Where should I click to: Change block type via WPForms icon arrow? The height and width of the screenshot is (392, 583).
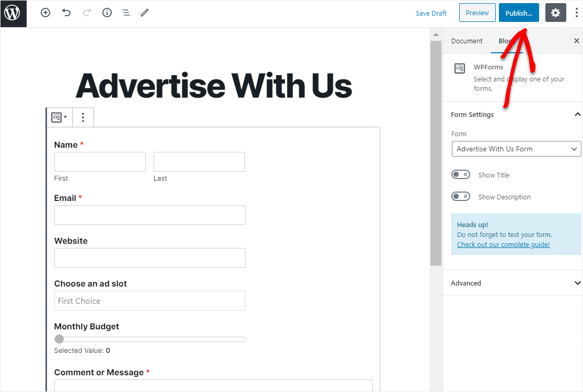tap(59, 117)
